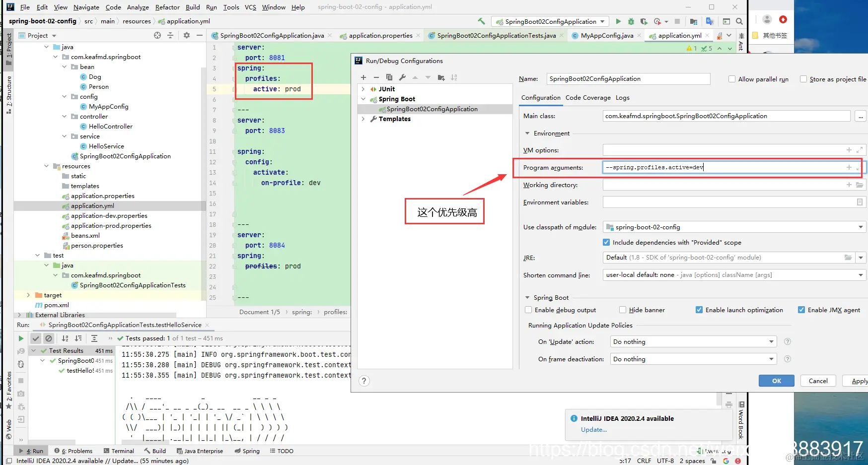Uncheck Include dependencies with Provided scope
This screenshot has height=465, width=868.
pos(606,242)
